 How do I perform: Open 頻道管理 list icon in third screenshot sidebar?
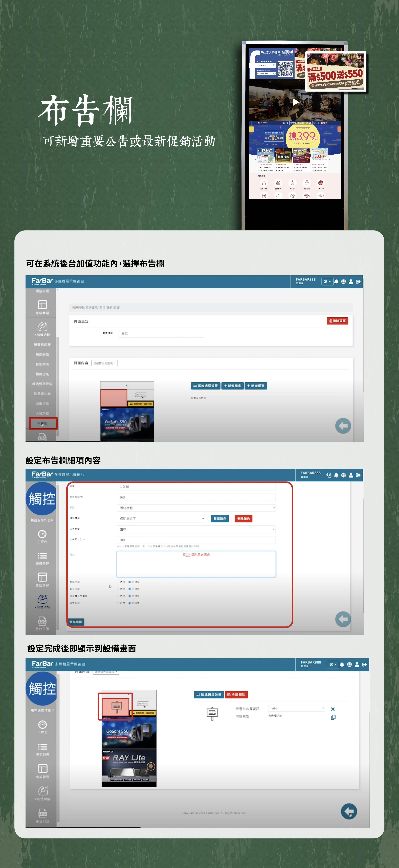(42, 747)
